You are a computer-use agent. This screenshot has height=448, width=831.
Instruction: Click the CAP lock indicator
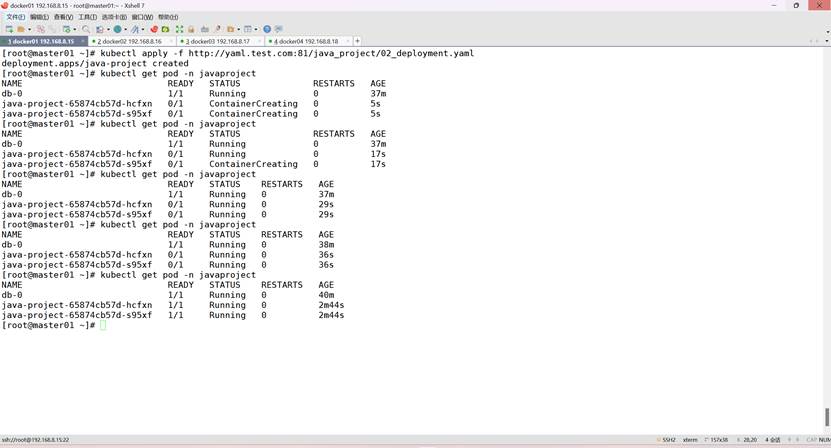click(811, 440)
